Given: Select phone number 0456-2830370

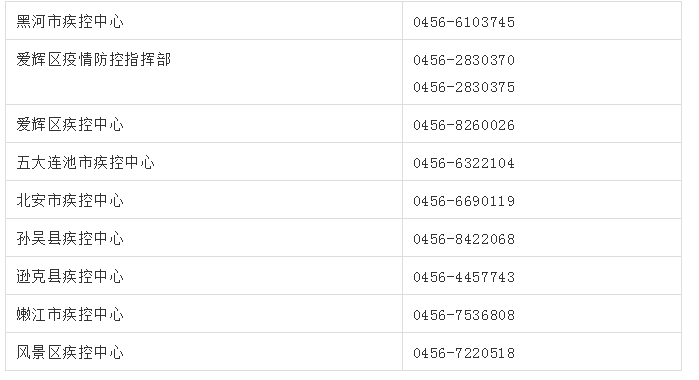Looking at the screenshot, I should [x=464, y=60].
